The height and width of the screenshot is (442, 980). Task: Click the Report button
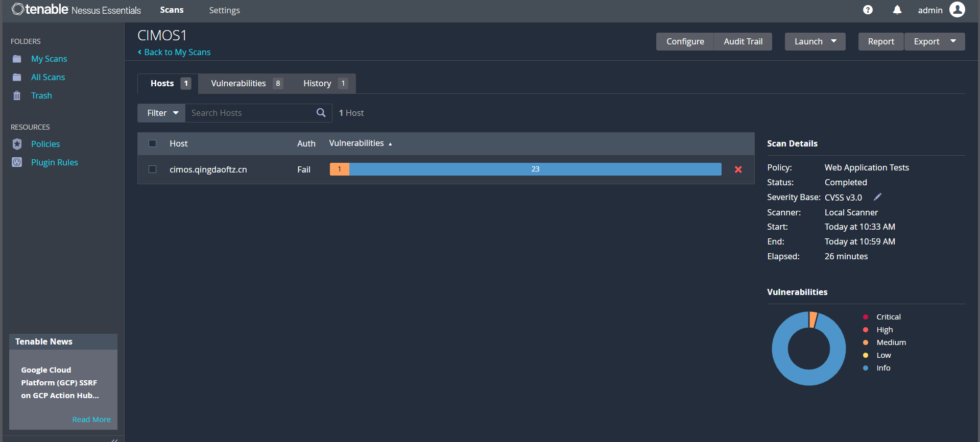tap(881, 41)
